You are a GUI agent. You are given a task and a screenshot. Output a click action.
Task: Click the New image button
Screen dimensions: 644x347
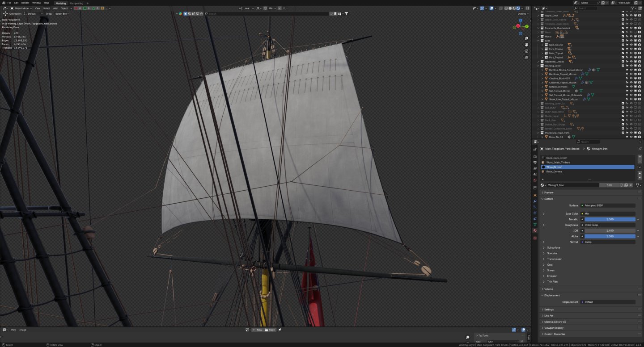257,330
